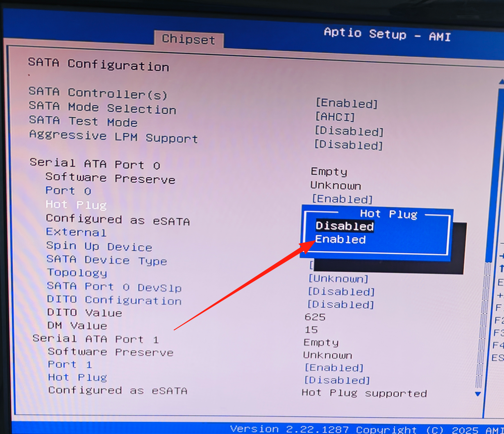Click the DM Value label
This screenshot has height=434, width=504.
point(77,326)
